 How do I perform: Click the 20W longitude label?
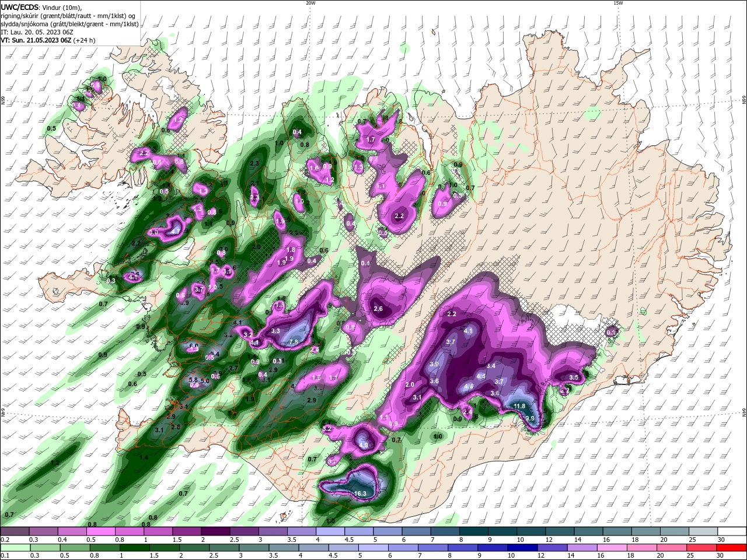[310, 3]
